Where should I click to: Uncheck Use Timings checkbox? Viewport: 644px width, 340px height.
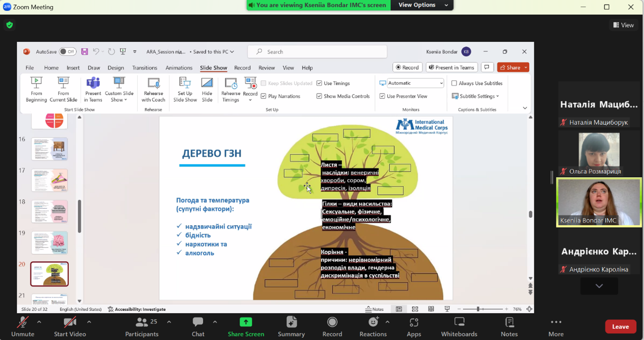tap(319, 83)
